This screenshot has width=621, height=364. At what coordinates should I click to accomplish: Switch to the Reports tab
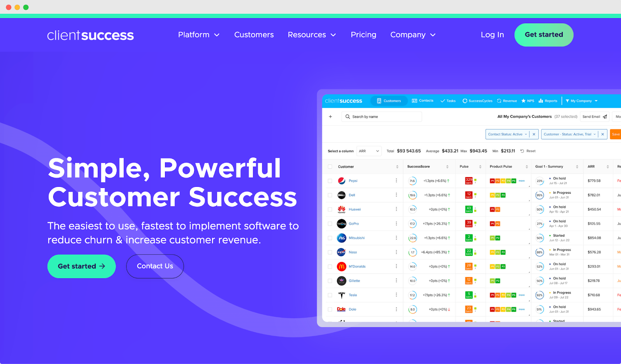(548, 101)
